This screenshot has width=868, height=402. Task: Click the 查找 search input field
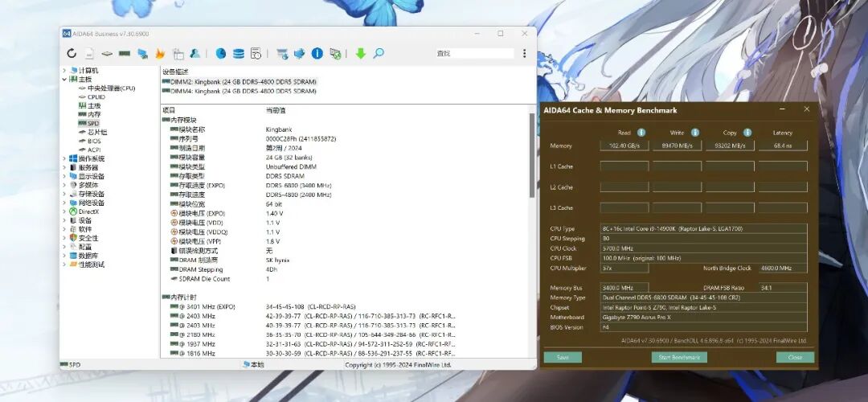475,54
